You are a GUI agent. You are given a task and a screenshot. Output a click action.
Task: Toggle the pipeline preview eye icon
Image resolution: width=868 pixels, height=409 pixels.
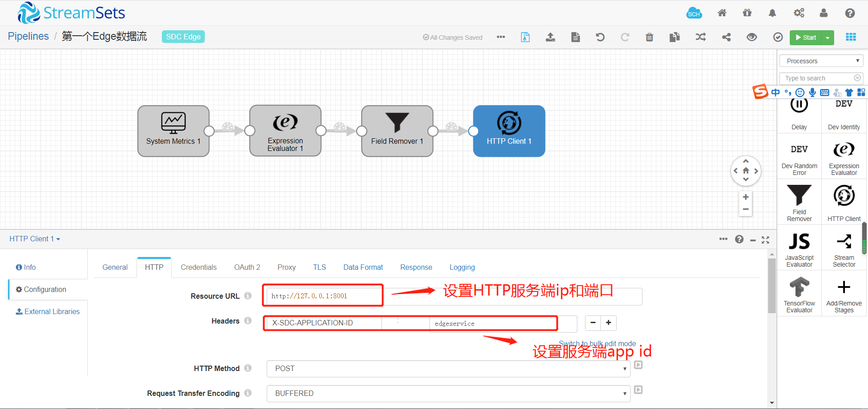751,37
